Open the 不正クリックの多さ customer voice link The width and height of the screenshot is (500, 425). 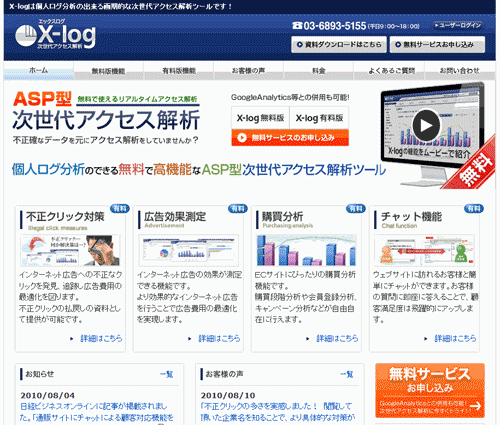(x=278, y=412)
